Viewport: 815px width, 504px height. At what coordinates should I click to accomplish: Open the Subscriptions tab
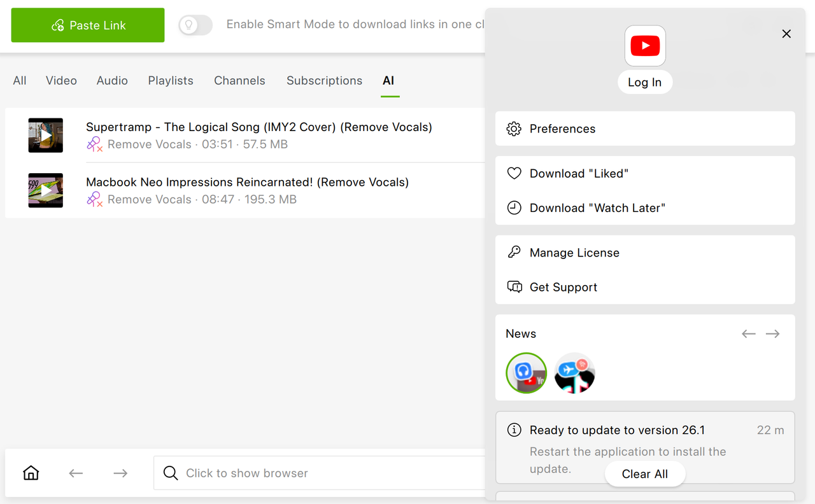[x=324, y=81]
